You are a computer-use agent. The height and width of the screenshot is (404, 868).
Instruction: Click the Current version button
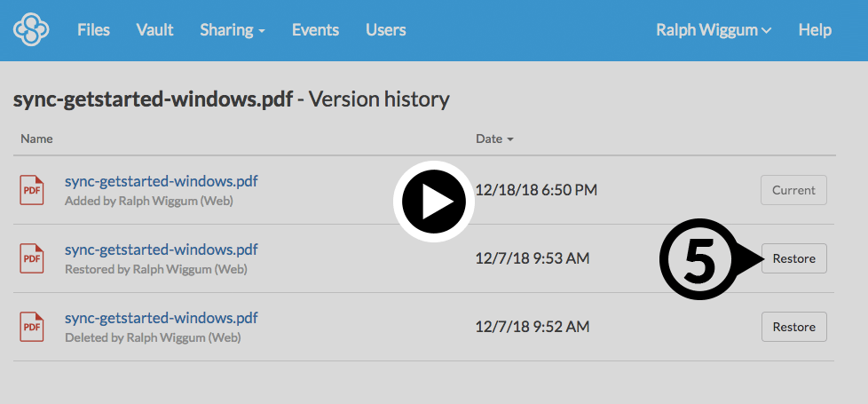(x=793, y=190)
